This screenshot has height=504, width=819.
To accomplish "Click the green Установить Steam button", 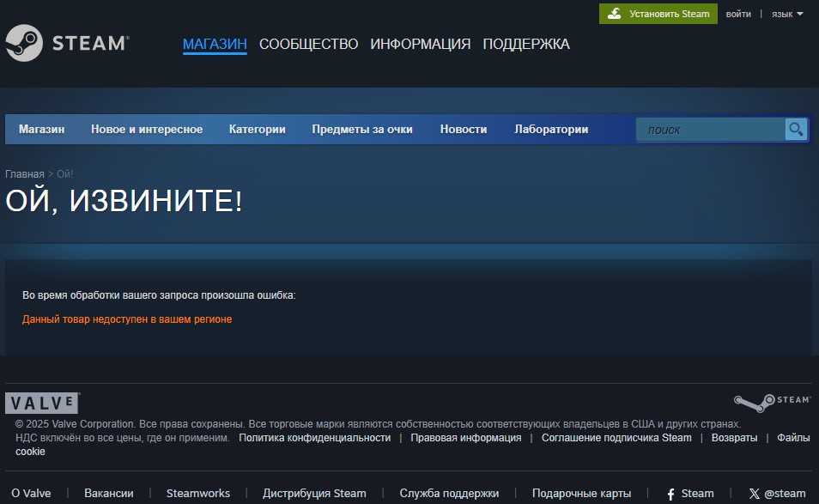I will [x=658, y=14].
